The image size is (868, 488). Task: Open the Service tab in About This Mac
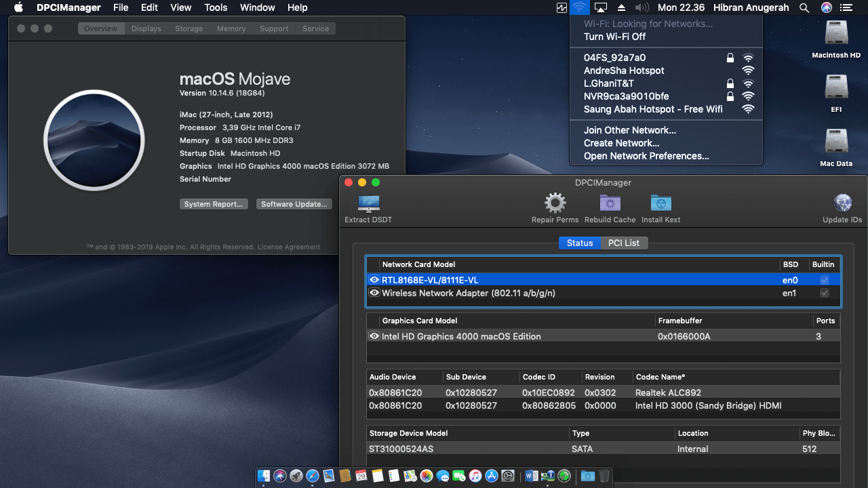coord(315,28)
